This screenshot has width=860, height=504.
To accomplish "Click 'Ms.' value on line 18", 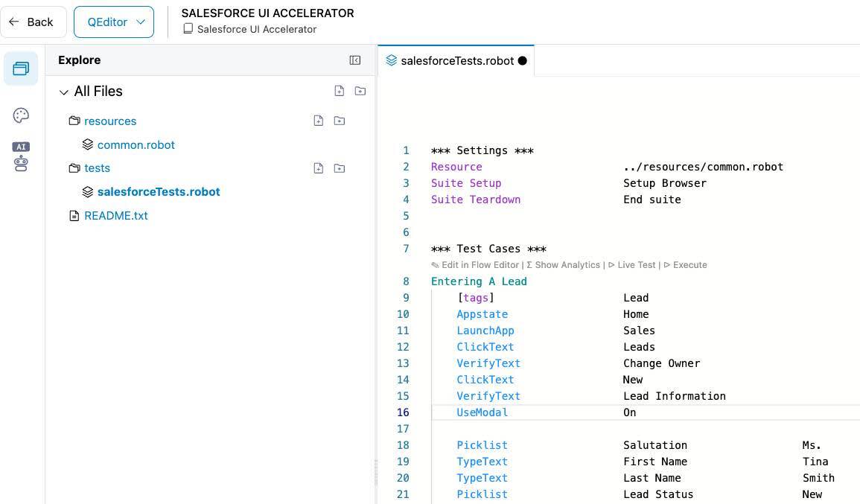I will pos(812,445).
